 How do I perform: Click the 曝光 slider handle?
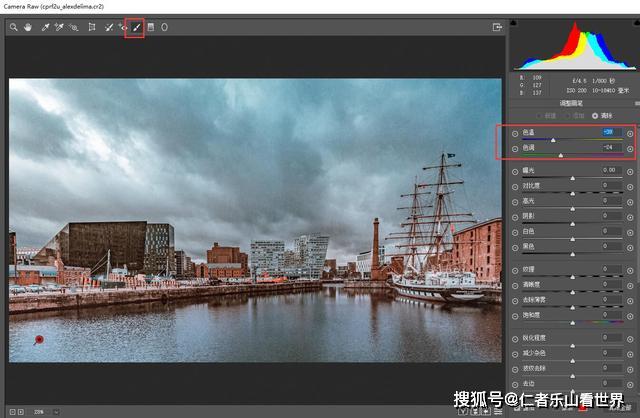click(573, 178)
